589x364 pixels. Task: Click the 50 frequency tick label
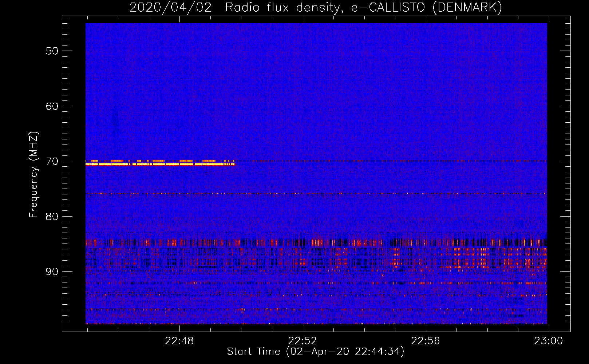pos(52,51)
